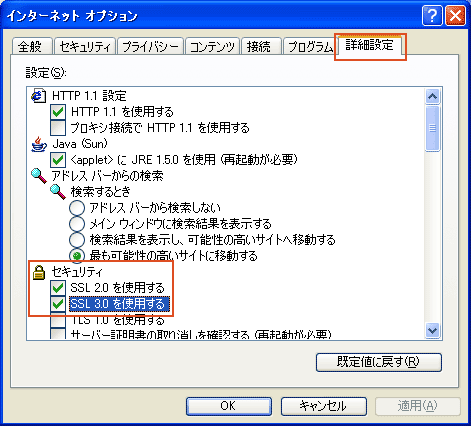The width and height of the screenshot is (471, 426).
Task: Click the HTTP 1.1 設定 globe icon
Action: point(38,96)
